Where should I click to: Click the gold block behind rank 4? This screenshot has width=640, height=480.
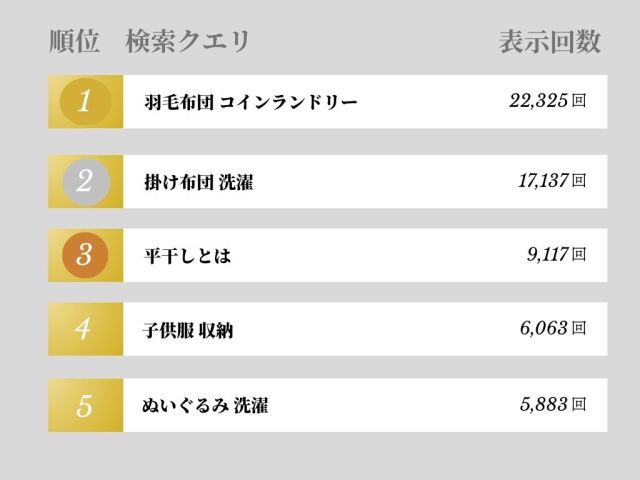[108, 329]
